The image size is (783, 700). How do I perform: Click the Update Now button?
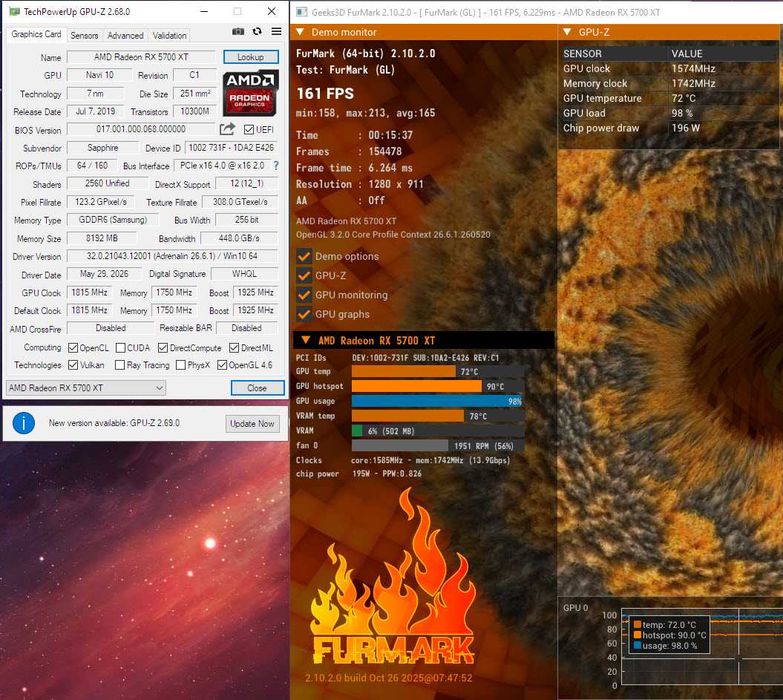[x=252, y=423]
